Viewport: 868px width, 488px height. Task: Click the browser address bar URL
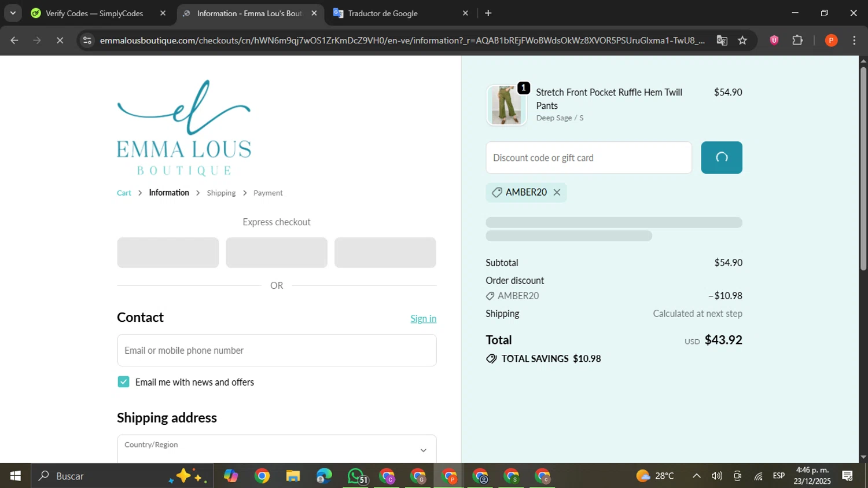coord(402,41)
